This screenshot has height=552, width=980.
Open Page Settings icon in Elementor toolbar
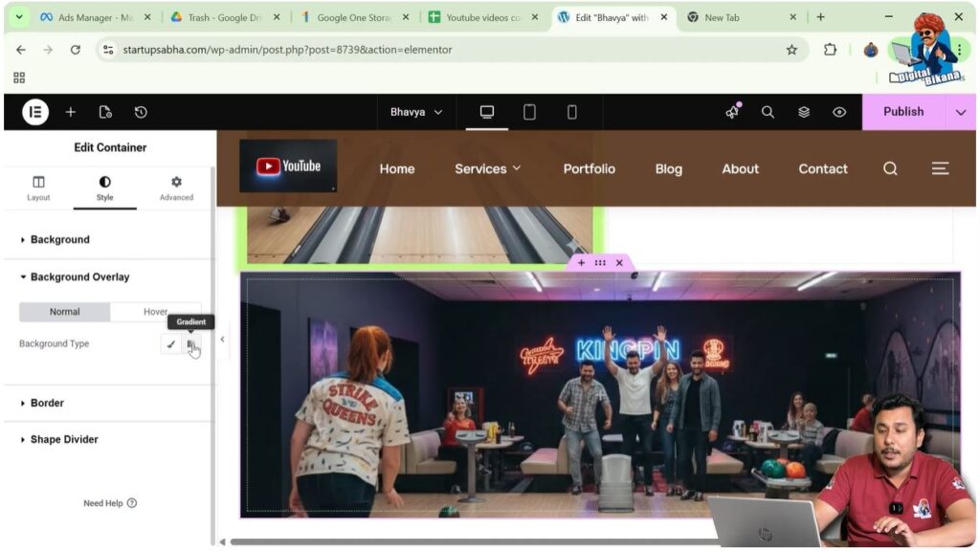[x=106, y=112]
